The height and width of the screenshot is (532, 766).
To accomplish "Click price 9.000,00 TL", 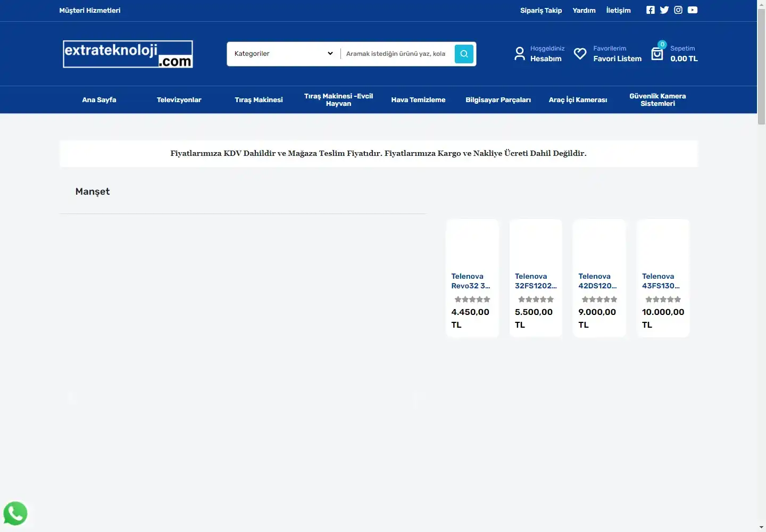I will pos(597,318).
